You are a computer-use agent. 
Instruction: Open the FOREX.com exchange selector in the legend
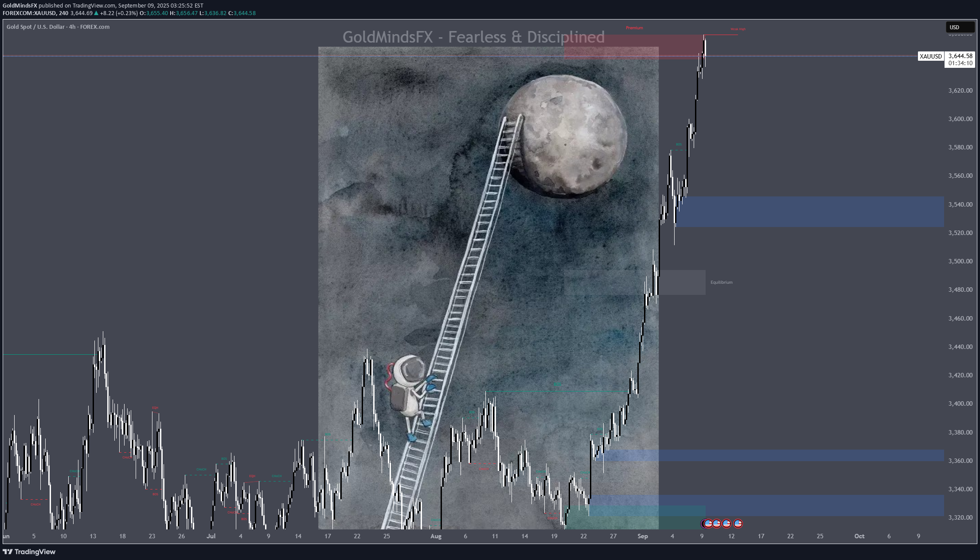click(x=94, y=27)
